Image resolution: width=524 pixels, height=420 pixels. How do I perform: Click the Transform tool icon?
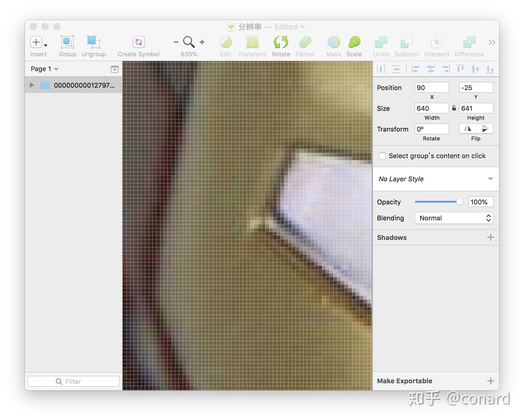click(252, 42)
